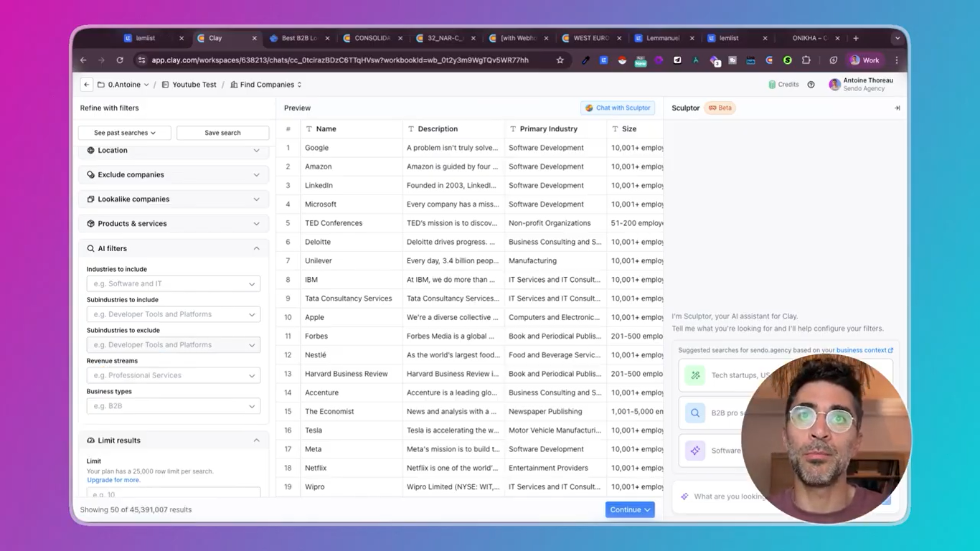Open the 0.Antoine folder dropdown
This screenshot has width=980, height=551.
pyautogui.click(x=123, y=85)
